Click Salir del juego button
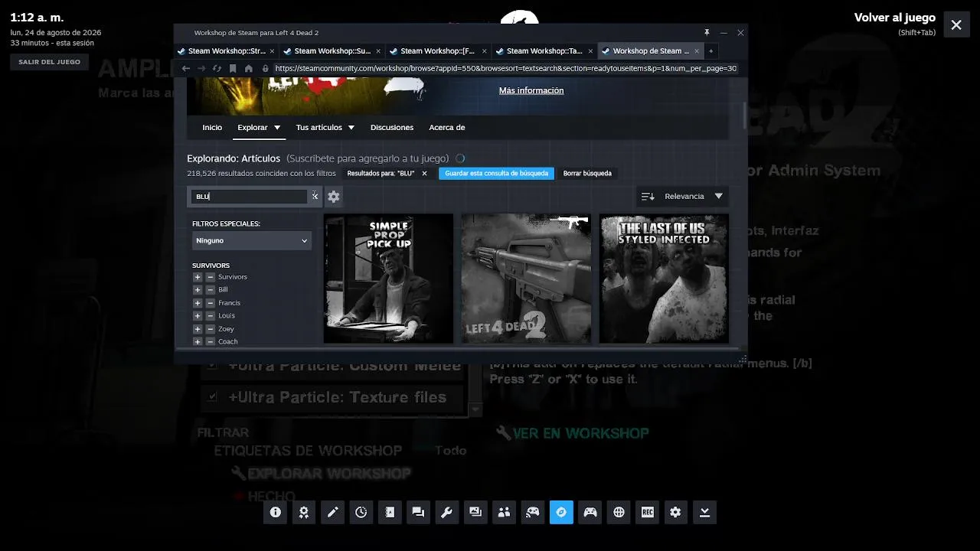This screenshot has width=980, height=551. point(49,62)
